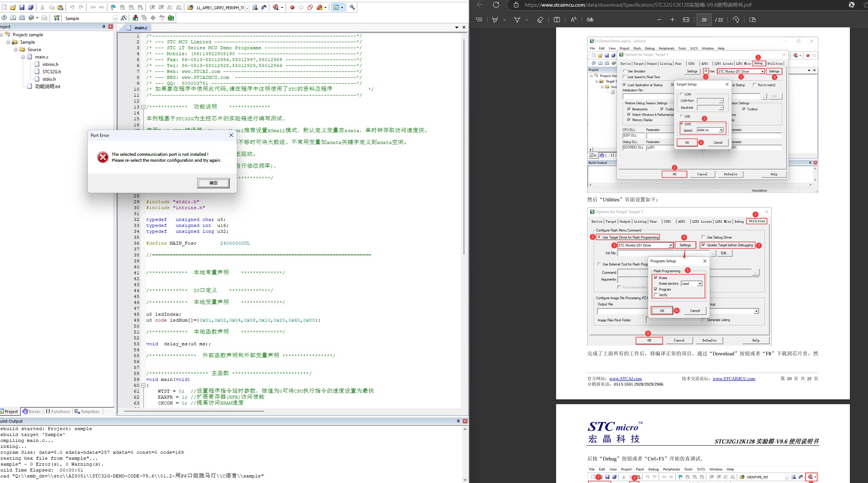
Task: Click the PDF Fit to width icon
Action: coord(686,20)
